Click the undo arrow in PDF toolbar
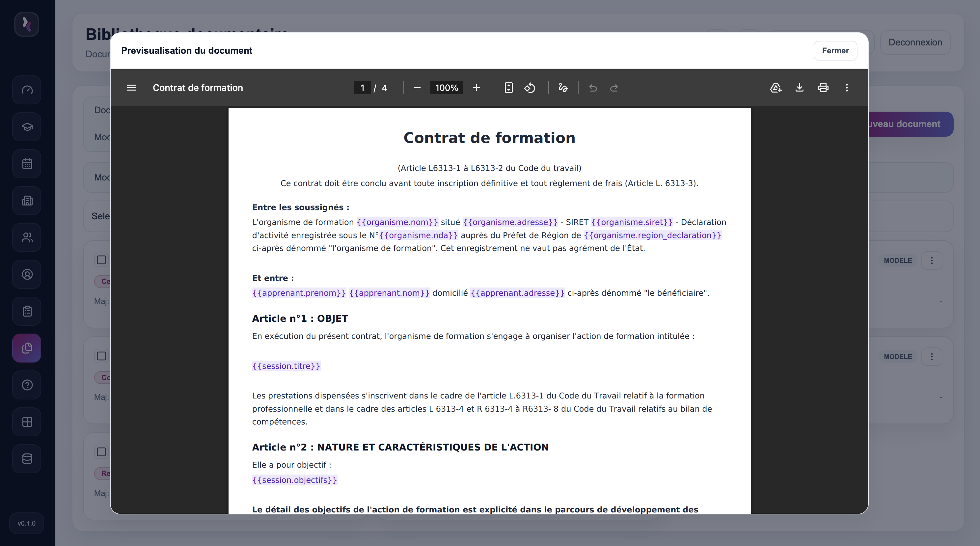 pos(593,88)
